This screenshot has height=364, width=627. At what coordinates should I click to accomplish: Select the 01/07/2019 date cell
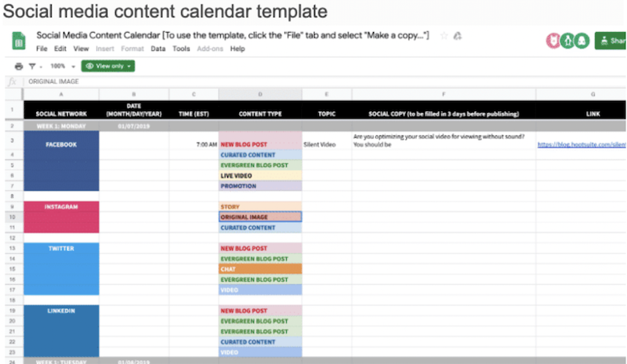(134, 126)
